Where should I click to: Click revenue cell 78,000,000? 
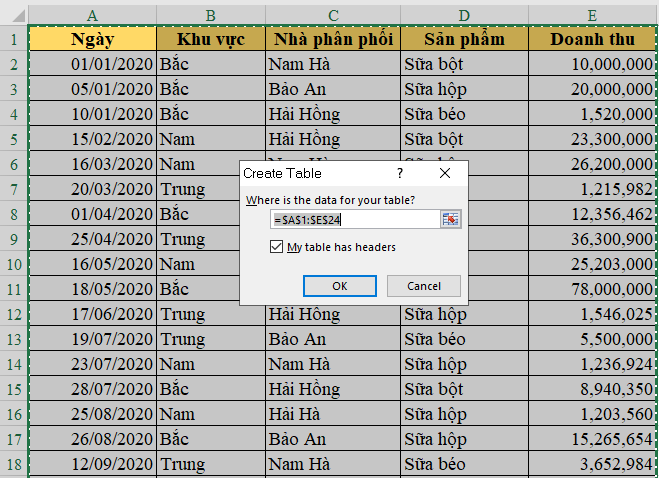click(x=593, y=289)
